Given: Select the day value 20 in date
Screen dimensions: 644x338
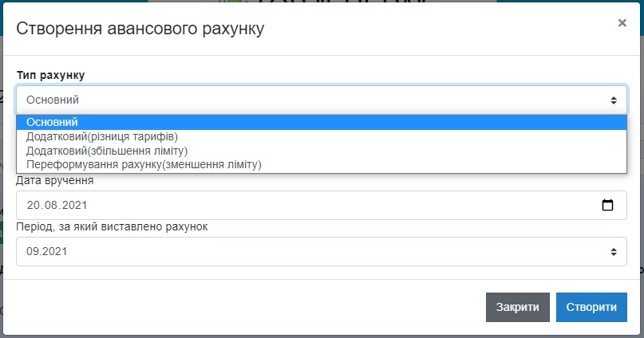Looking at the screenshot, I should click(33, 205).
